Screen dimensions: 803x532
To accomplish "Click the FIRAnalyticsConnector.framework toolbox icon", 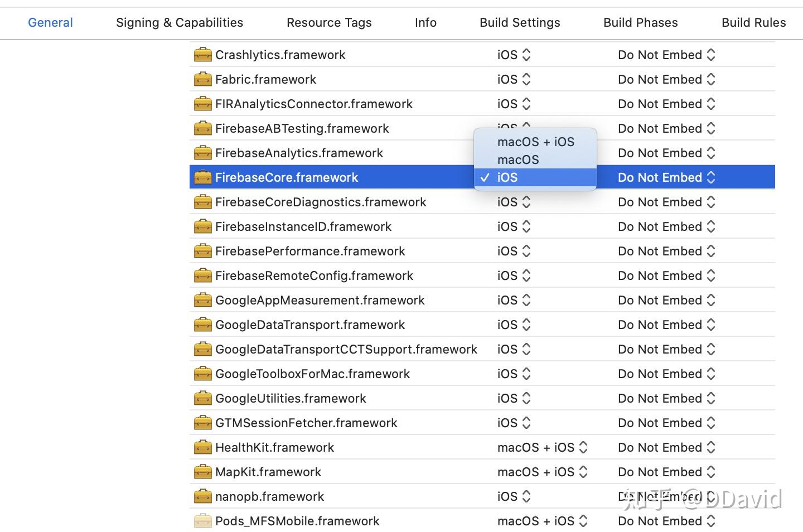I will 202,104.
